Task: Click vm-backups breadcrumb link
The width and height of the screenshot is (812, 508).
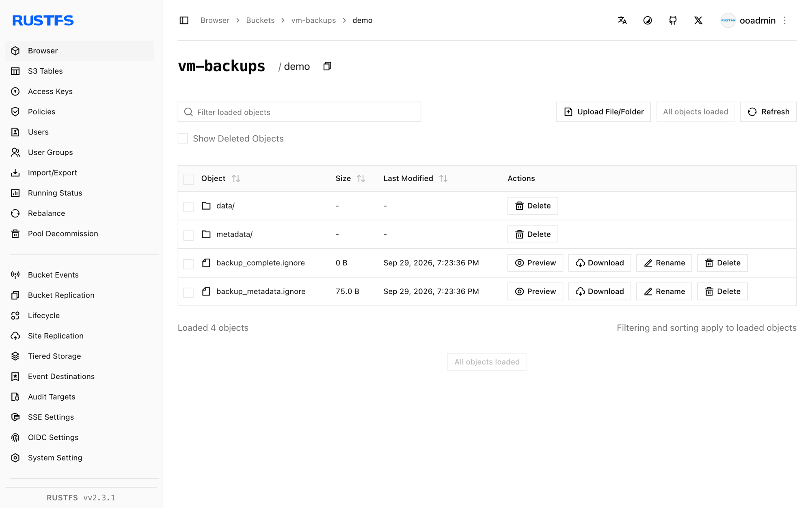Action: pyautogui.click(x=313, y=20)
